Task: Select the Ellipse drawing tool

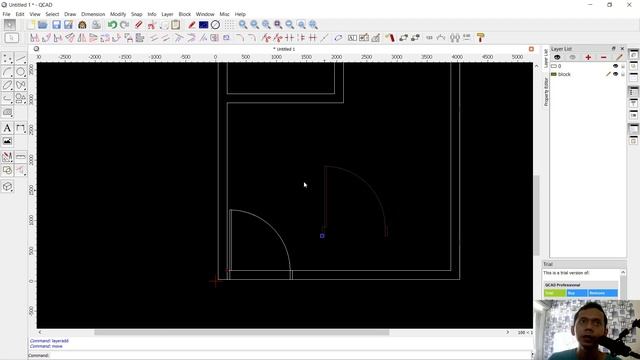Action: (x=7, y=85)
